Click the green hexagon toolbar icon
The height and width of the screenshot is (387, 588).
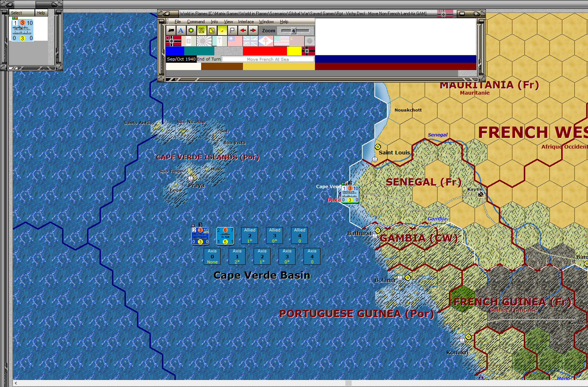[x=191, y=30]
